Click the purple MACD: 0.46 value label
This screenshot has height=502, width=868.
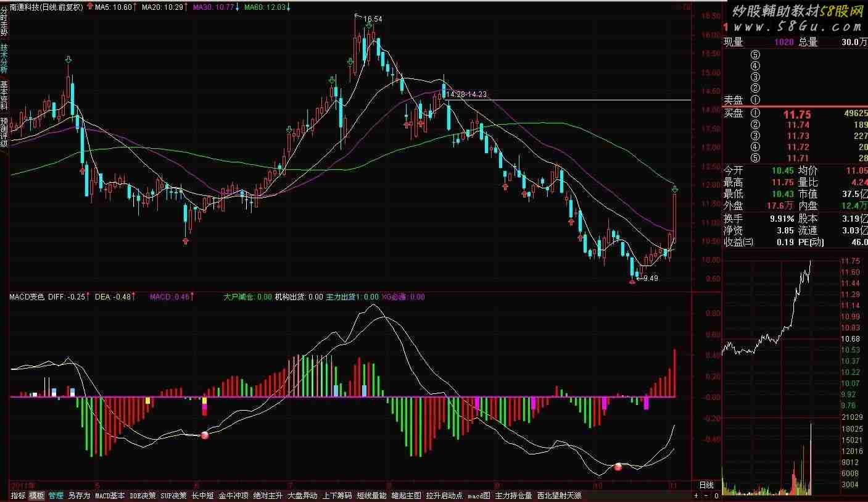point(170,297)
